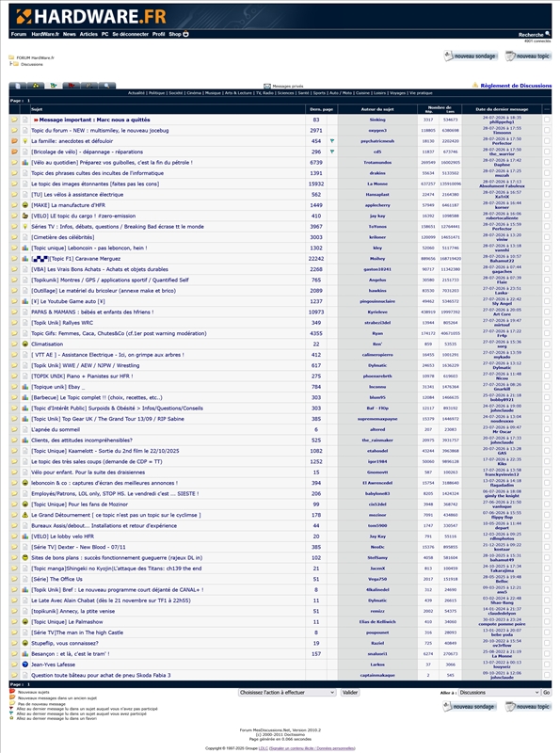Tick checkbox for Jean-Yves Lafesse row
Image resolution: width=560 pixels, height=753 pixels.
coord(547,665)
